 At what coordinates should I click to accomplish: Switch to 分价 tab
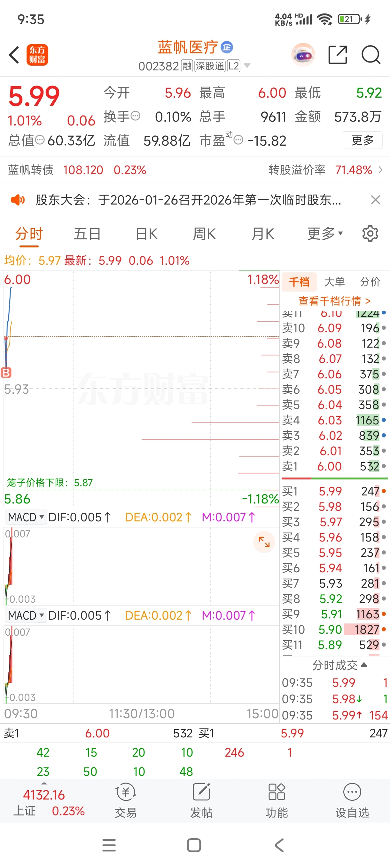coord(370,282)
